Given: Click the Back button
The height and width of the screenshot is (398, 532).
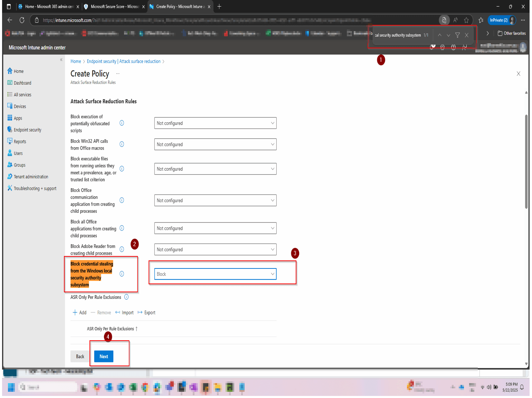Looking at the screenshot, I should point(80,357).
